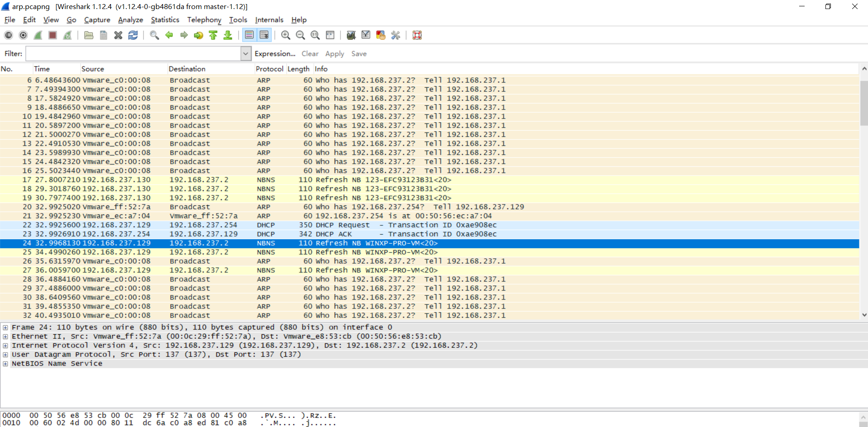Sort packets by the Protocol column
Image resolution: width=868 pixels, height=427 pixels.
click(x=270, y=69)
